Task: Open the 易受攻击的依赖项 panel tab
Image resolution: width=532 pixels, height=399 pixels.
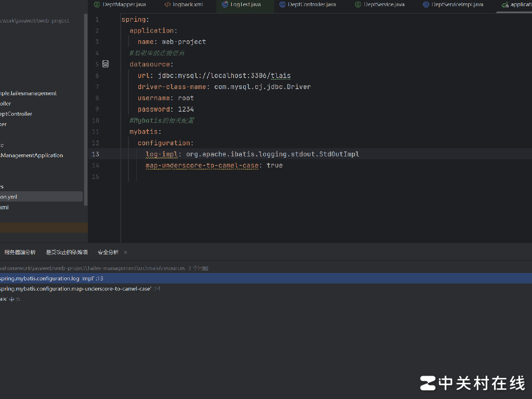Action: (x=67, y=252)
